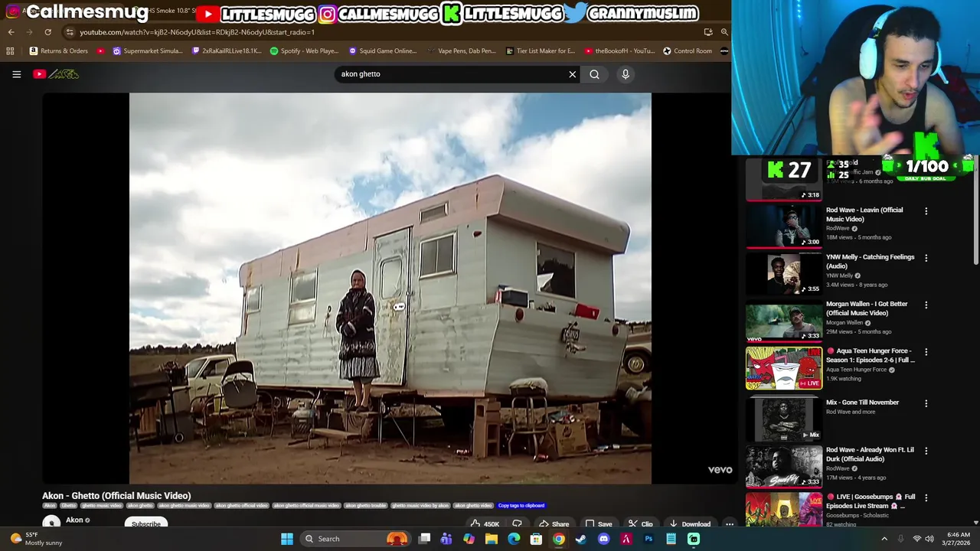Focus the 'akon ghetto' search field
The image size is (980, 551).
pyautogui.click(x=452, y=74)
